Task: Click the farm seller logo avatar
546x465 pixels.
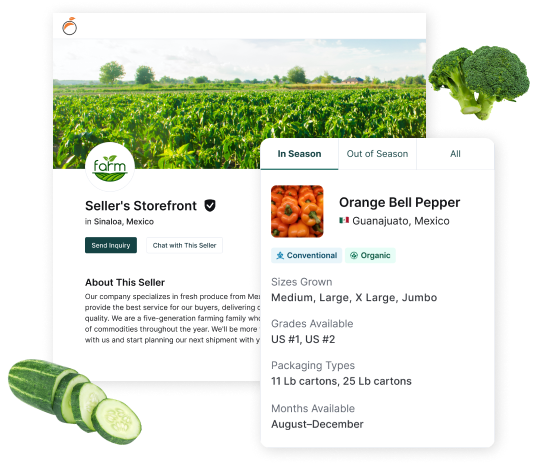Action: 110,167
